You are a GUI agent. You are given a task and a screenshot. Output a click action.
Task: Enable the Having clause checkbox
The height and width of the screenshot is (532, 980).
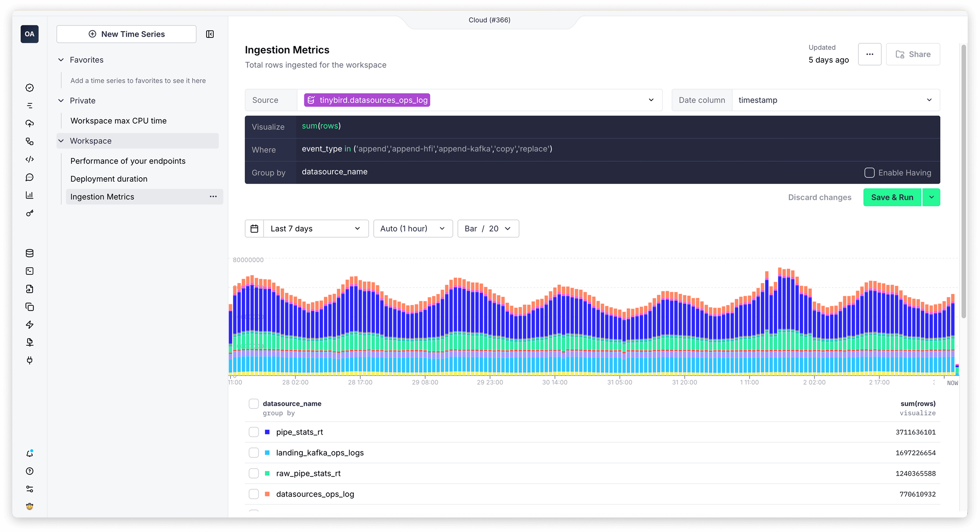point(869,173)
